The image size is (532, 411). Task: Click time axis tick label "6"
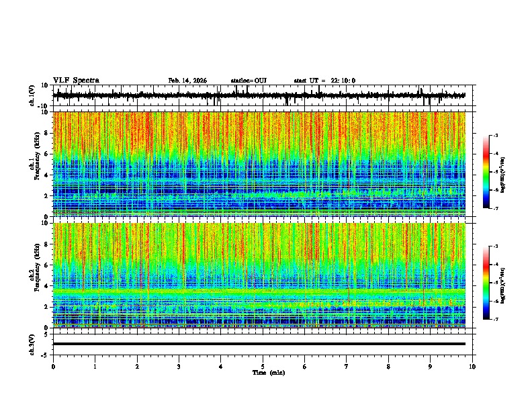pyautogui.click(x=305, y=367)
